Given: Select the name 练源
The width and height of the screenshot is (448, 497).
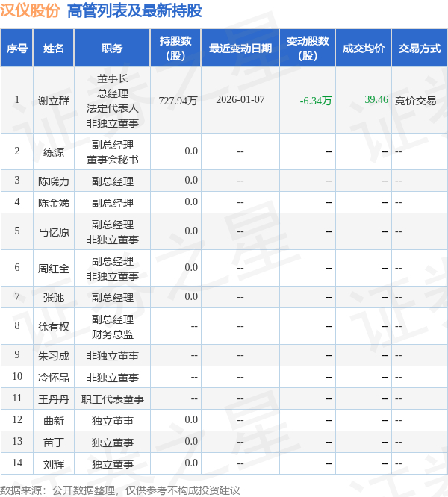Looking at the screenshot, I should [x=54, y=151].
